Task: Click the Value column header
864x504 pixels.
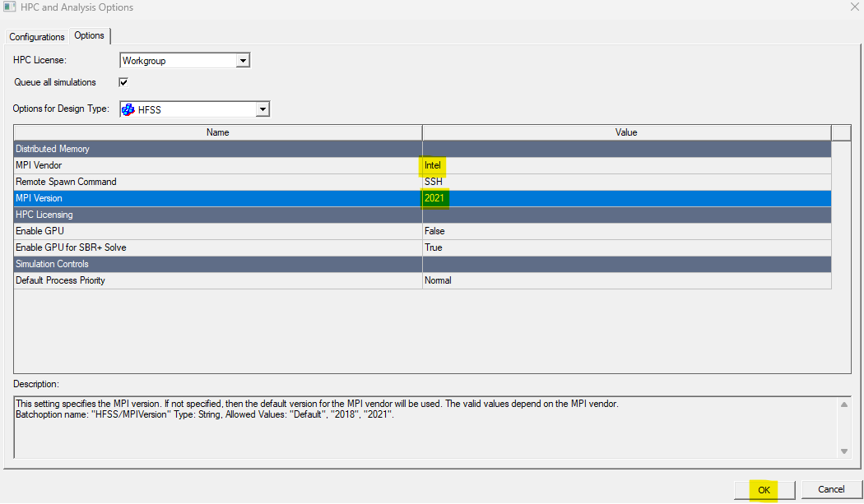Action: pos(626,132)
